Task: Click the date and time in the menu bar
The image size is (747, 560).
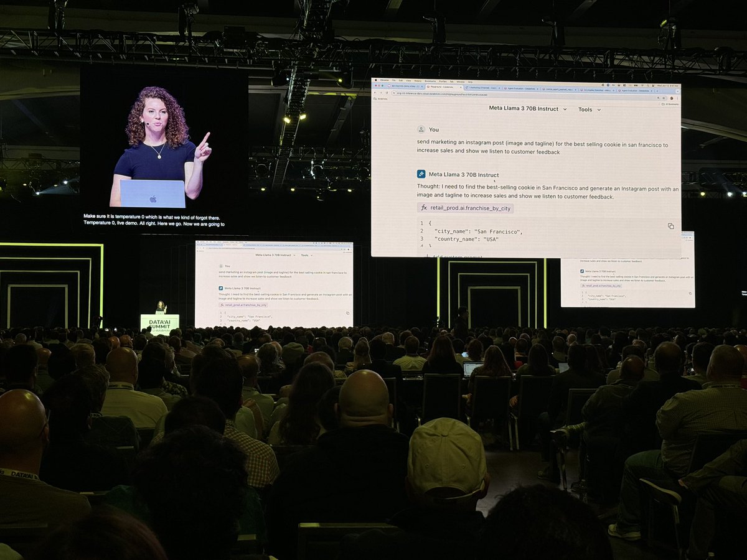Action: [667, 85]
